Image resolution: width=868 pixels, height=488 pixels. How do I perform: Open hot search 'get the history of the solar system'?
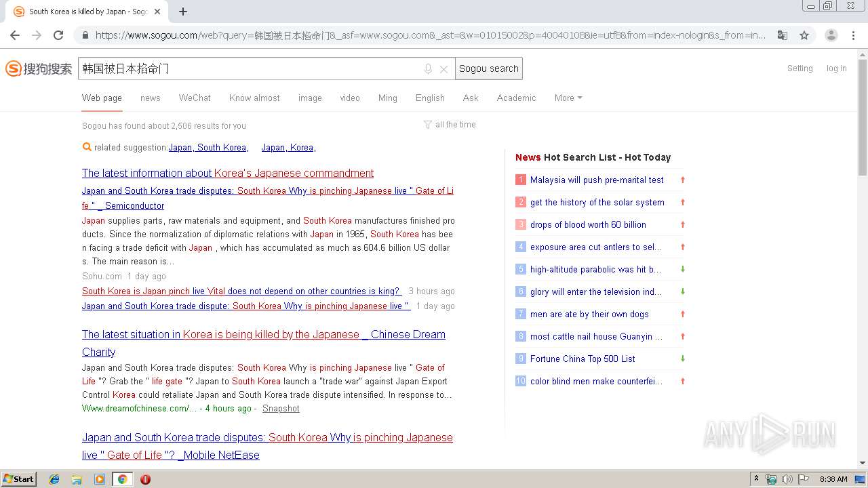[597, 202]
